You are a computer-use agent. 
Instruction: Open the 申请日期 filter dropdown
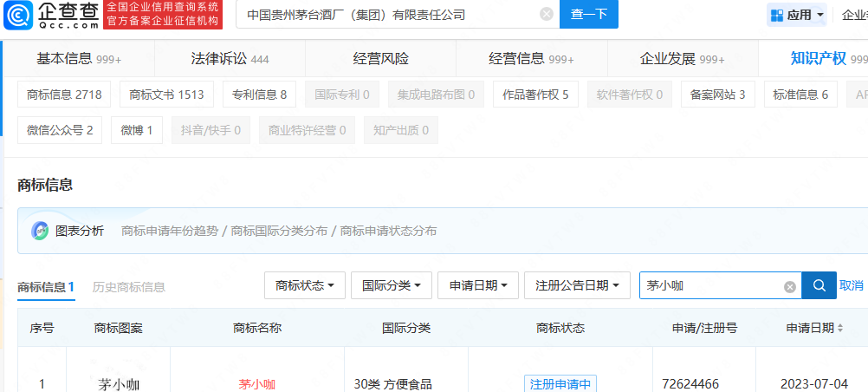coord(477,285)
